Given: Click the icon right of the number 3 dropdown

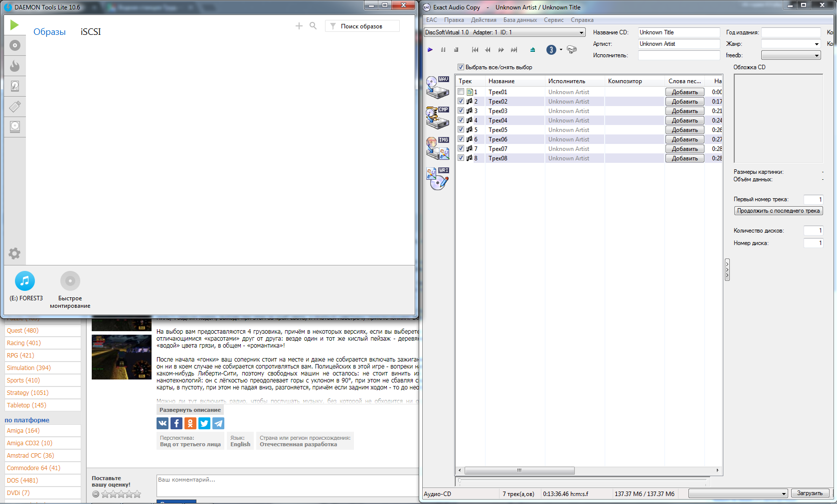Looking at the screenshot, I should pos(572,50).
